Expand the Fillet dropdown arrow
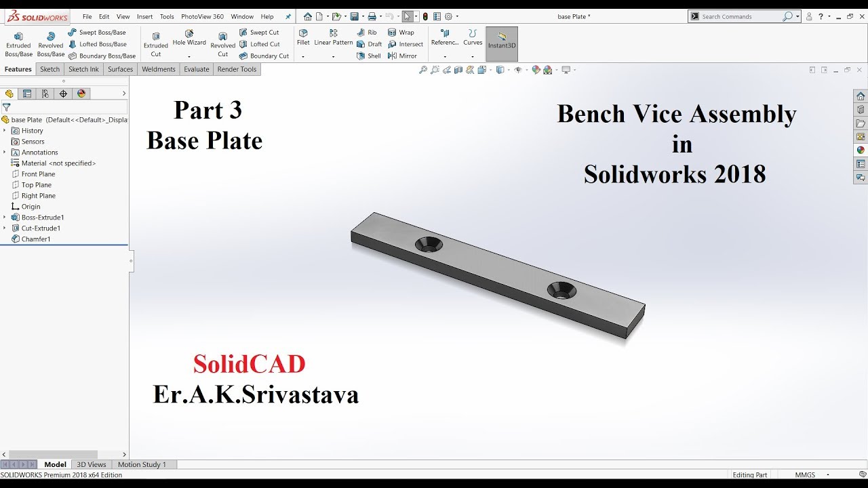The height and width of the screenshot is (488, 868). click(x=303, y=57)
